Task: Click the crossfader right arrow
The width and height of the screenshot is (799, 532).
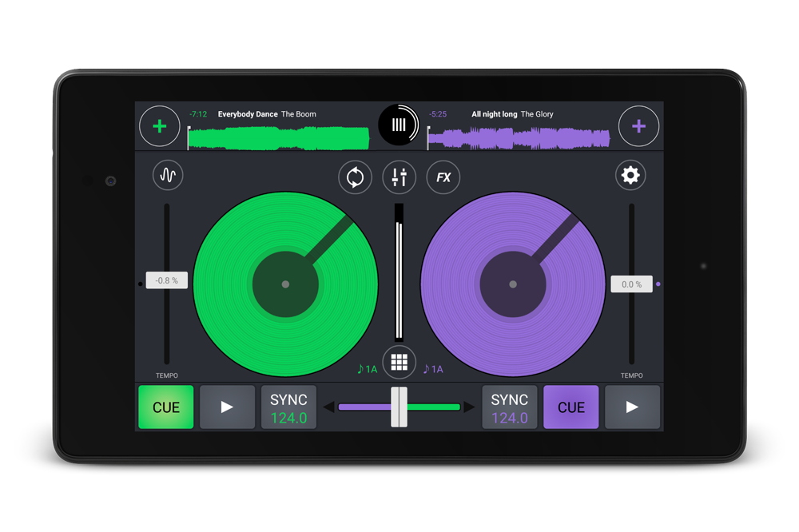Action: point(469,407)
